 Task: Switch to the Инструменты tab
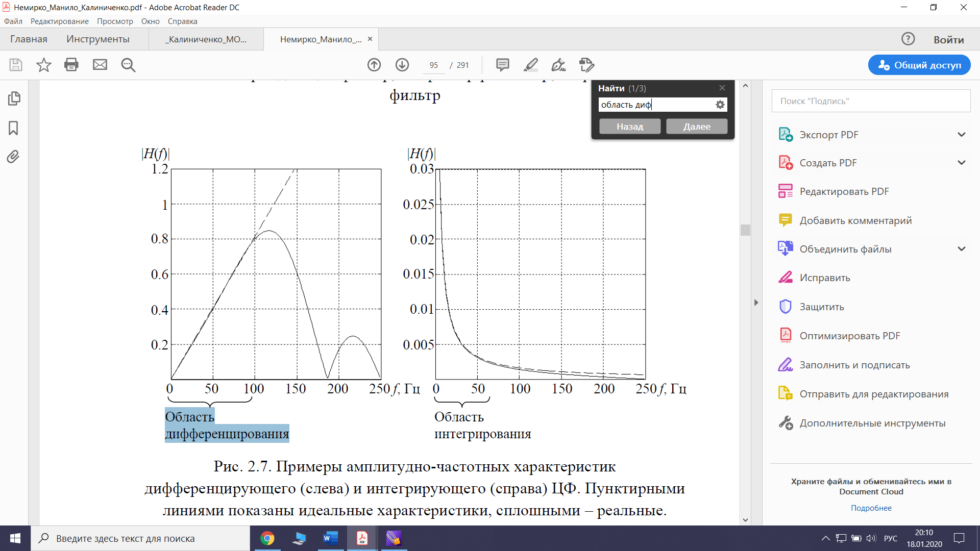98,39
